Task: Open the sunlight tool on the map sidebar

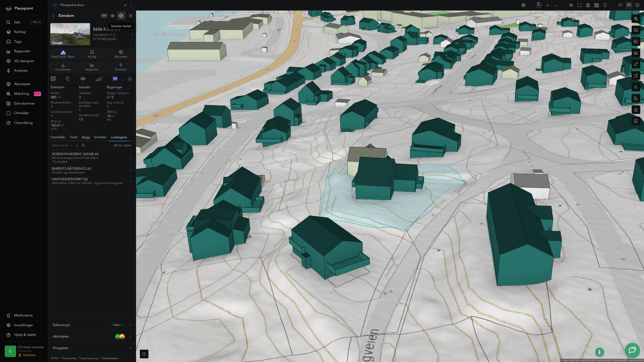Action: click(636, 87)
